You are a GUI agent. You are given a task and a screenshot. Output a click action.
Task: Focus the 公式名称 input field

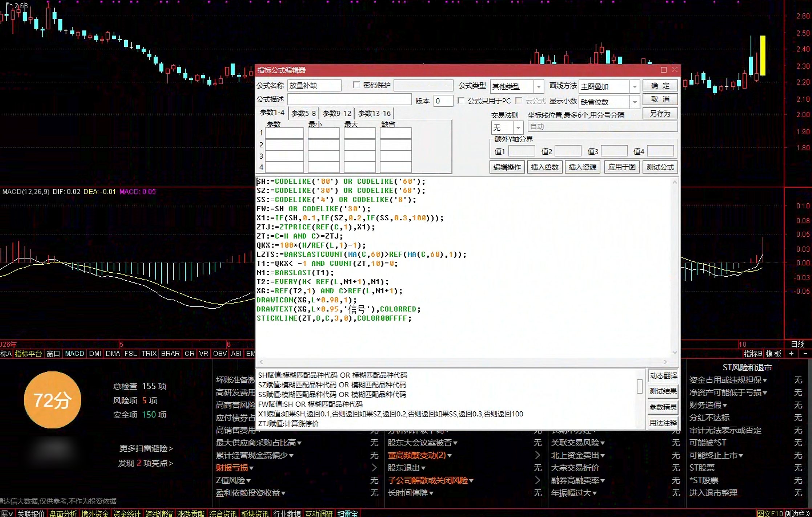(x=314, y=85)
